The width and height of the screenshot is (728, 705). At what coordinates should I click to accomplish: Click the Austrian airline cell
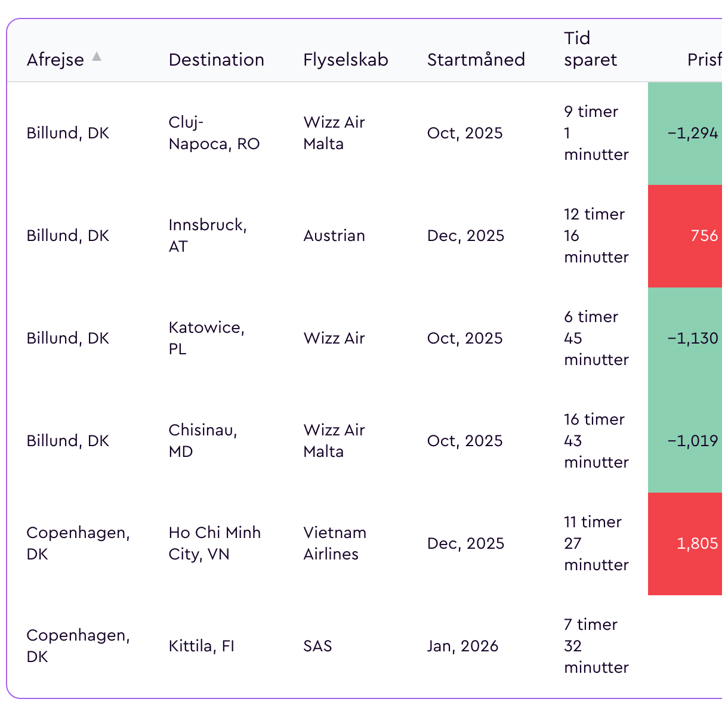[x=334, y=236]
